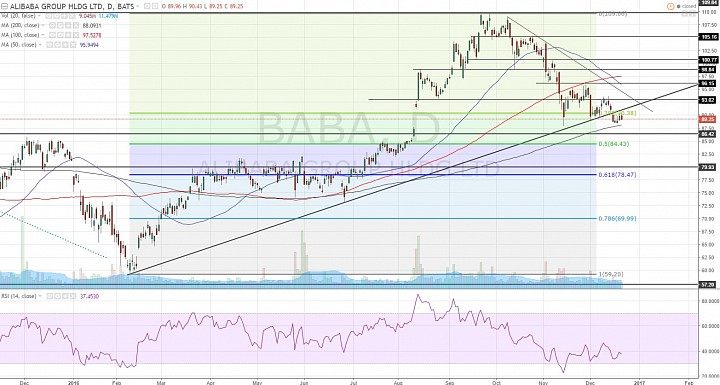Screen dimensions: 720x385
Task: Click the 57.20 price label on the axis
Action: coord(708,285)
